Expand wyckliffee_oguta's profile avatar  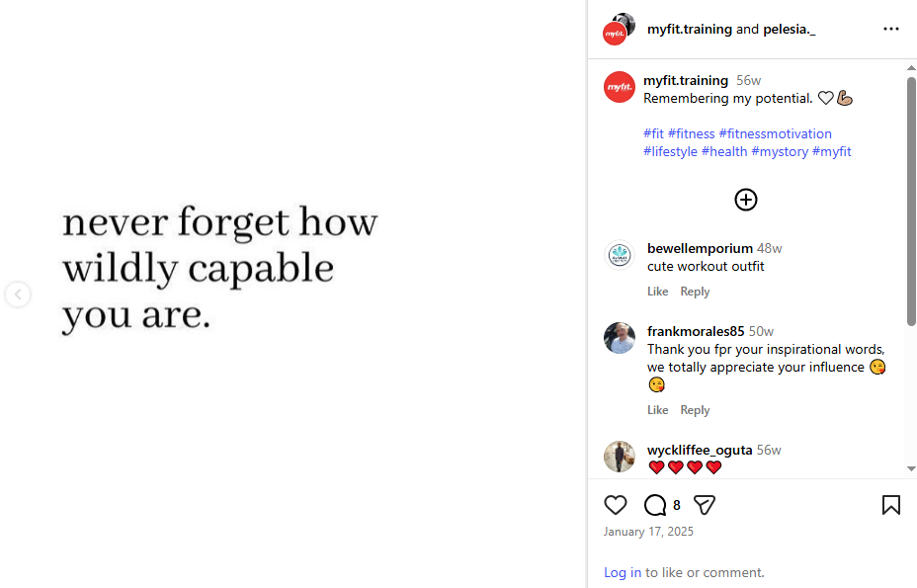619,456
